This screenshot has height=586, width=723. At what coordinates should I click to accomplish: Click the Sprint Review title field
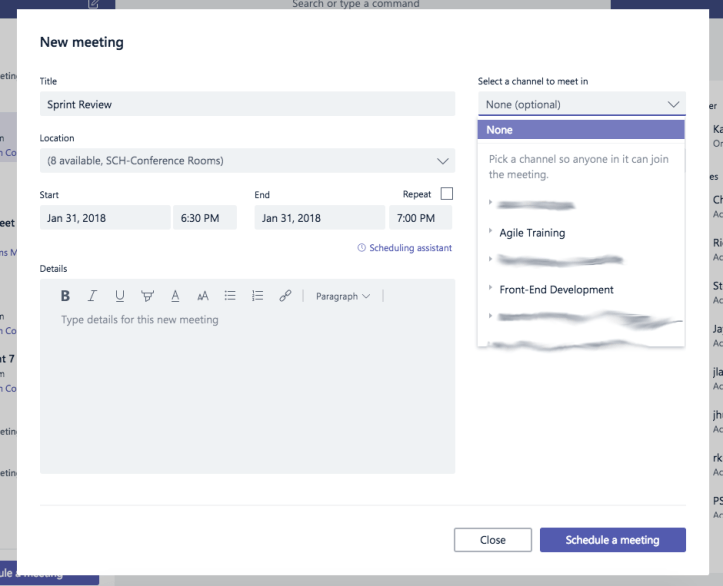pos(246,104)
